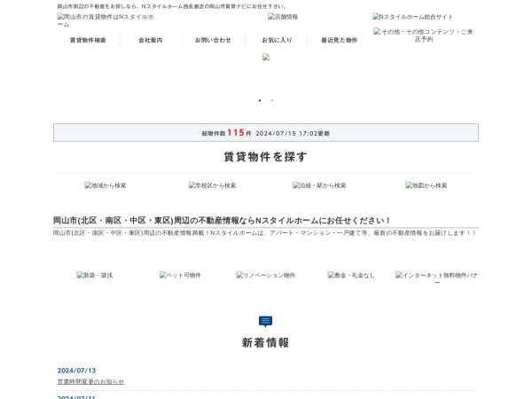Open the その他コンテンツ・ご来店予約 banner

tap(423, 35)
